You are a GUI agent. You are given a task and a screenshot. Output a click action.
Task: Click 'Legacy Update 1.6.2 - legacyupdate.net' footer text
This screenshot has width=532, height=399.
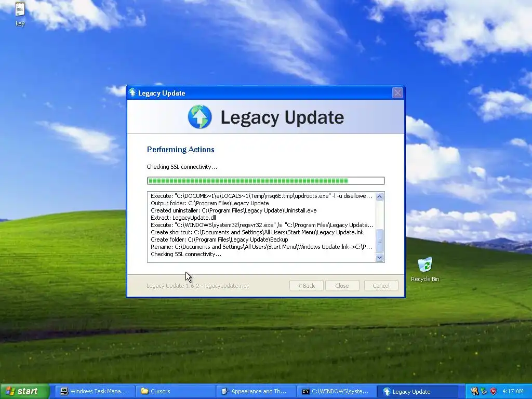pos(197,286)
